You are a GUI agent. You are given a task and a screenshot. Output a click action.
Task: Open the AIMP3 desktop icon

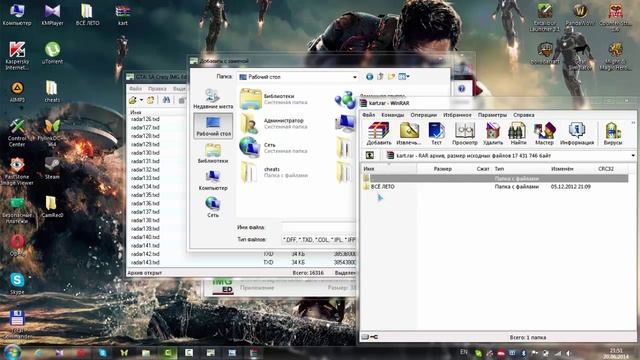[17, 91]
